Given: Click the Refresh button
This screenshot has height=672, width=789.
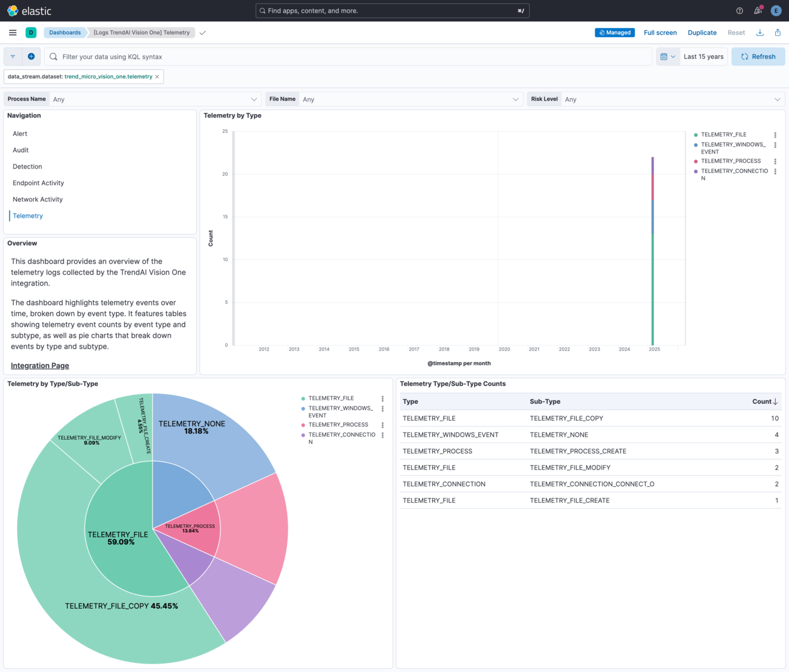Looking at the screenshot, I should pyautogui.click(x=758, y=56).
